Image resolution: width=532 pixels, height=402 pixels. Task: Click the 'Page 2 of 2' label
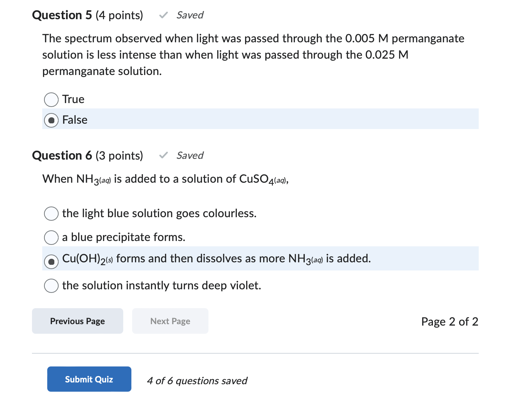point(449,321)
